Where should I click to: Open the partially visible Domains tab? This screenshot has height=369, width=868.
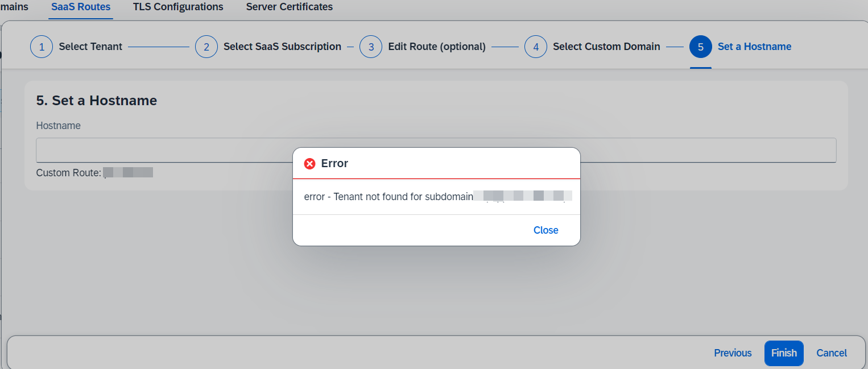14,7
